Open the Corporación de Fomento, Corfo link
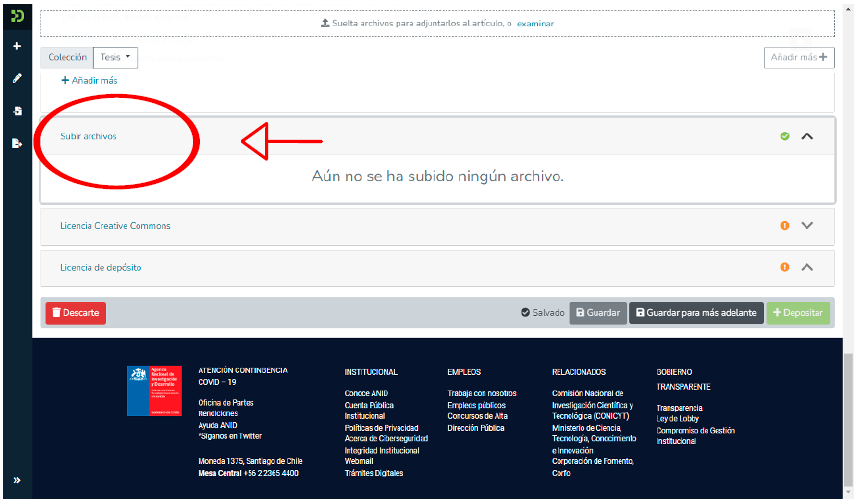 click(593, 467)
